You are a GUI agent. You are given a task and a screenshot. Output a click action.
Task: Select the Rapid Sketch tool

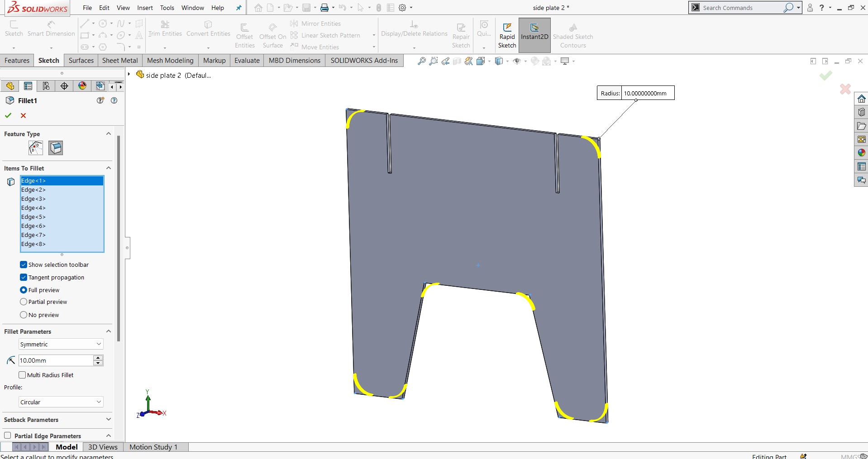pos(507,35)
